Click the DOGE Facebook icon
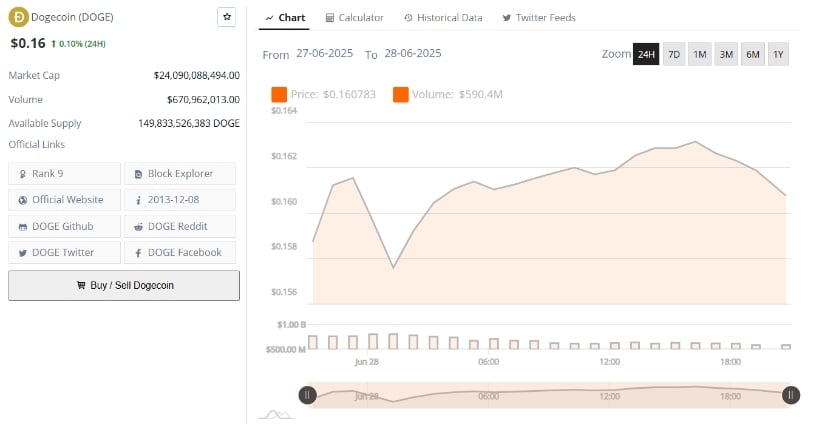Screen dimensions: 825x424 pos(138,253)
